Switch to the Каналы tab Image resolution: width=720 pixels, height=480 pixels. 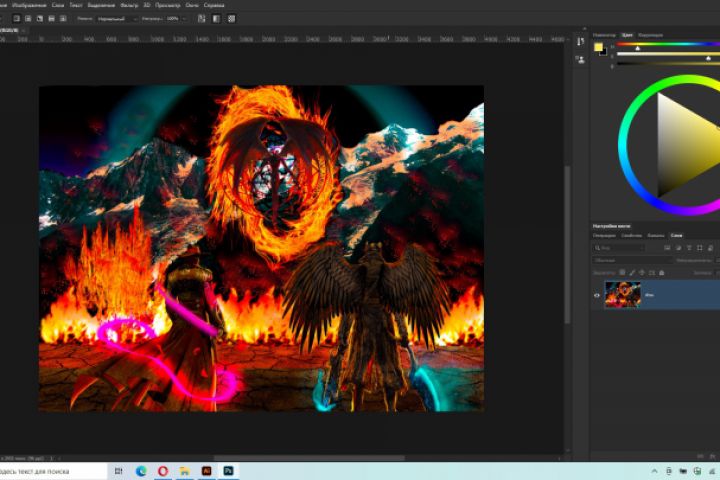point(655,235)
